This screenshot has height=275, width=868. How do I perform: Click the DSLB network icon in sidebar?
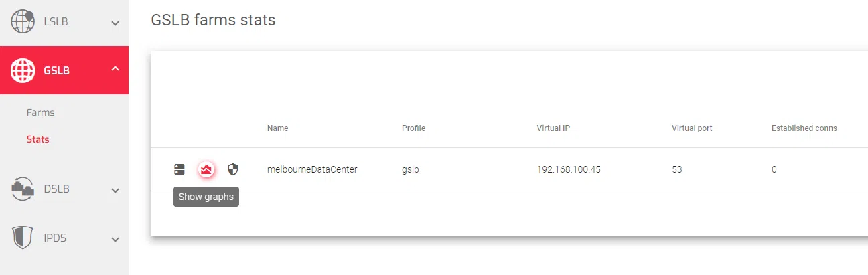tap(23, 189)
